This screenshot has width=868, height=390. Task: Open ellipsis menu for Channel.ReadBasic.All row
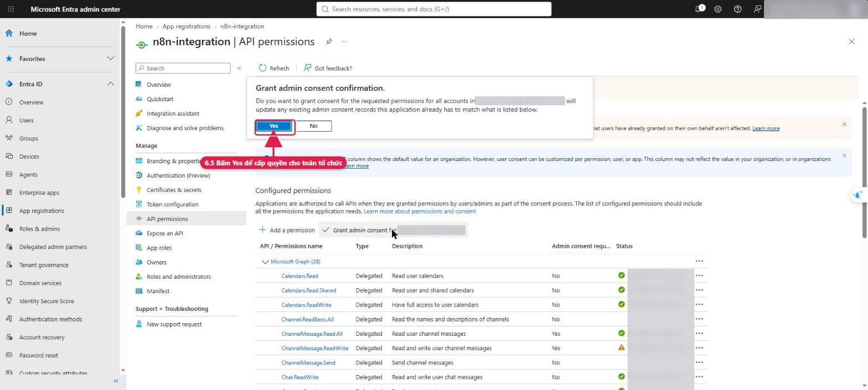click(699, 319)
